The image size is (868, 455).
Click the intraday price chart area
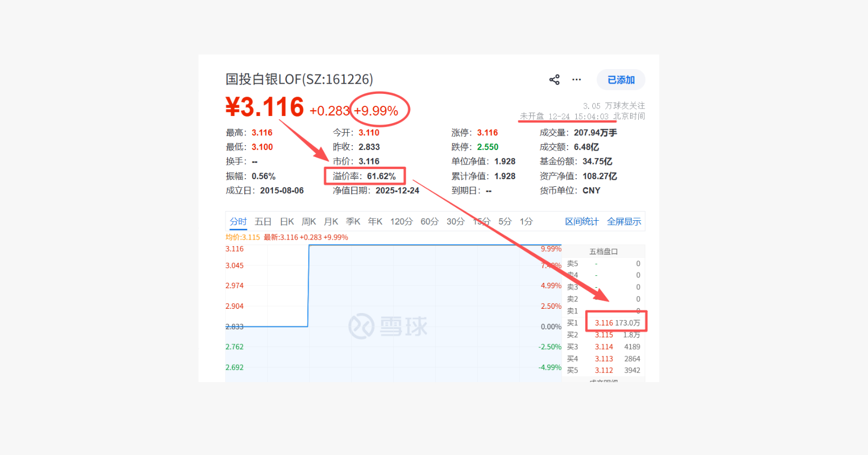click(x=393, y=313)
